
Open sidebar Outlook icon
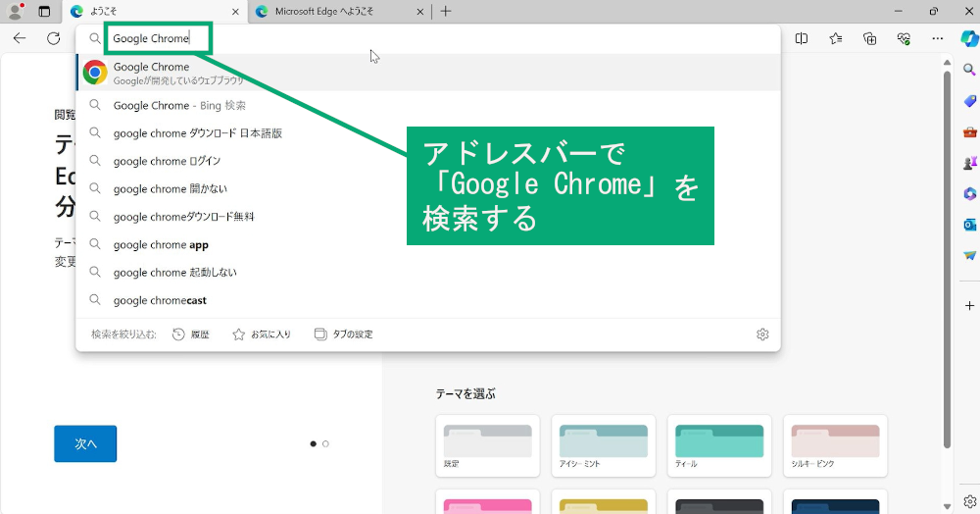[x=969, y=225]
